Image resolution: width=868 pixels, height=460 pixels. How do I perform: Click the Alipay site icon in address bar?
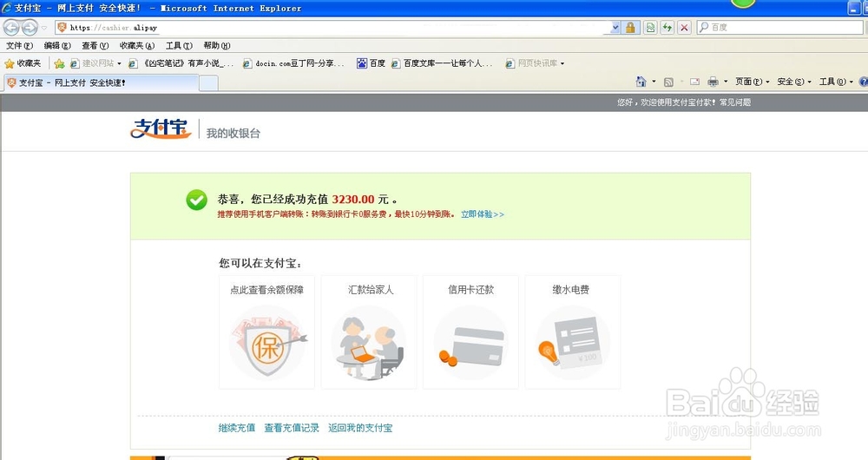(62, 27)
